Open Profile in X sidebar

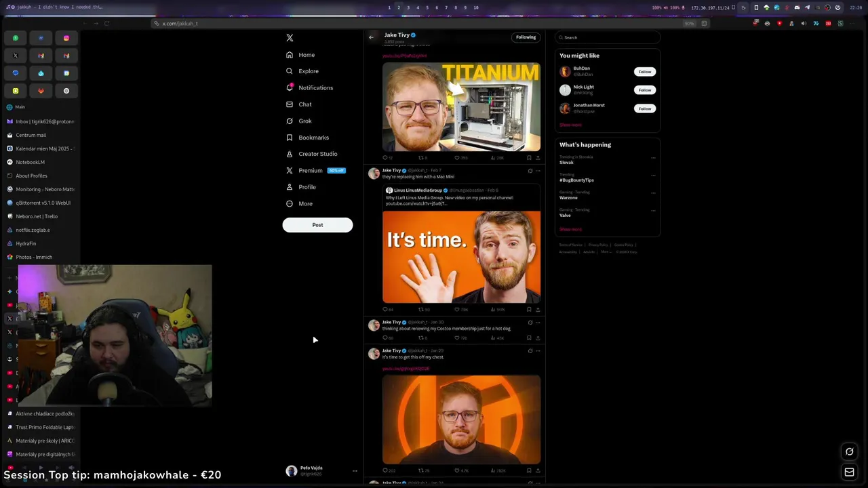click(300, 187)
